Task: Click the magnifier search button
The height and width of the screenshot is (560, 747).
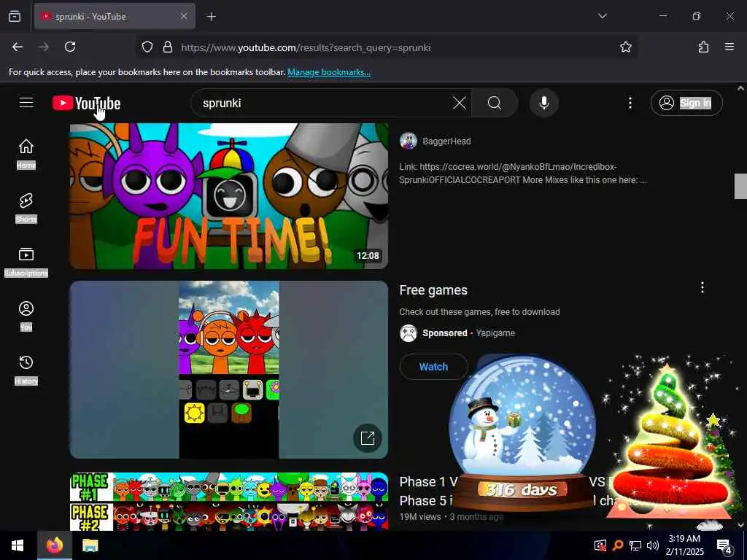Action: [495, 103]
